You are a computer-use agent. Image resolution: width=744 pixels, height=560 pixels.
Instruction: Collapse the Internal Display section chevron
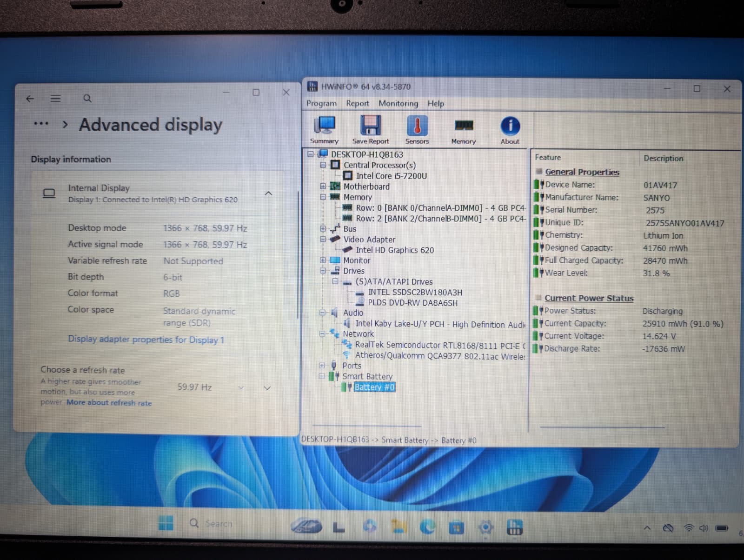tap(268, 193)
